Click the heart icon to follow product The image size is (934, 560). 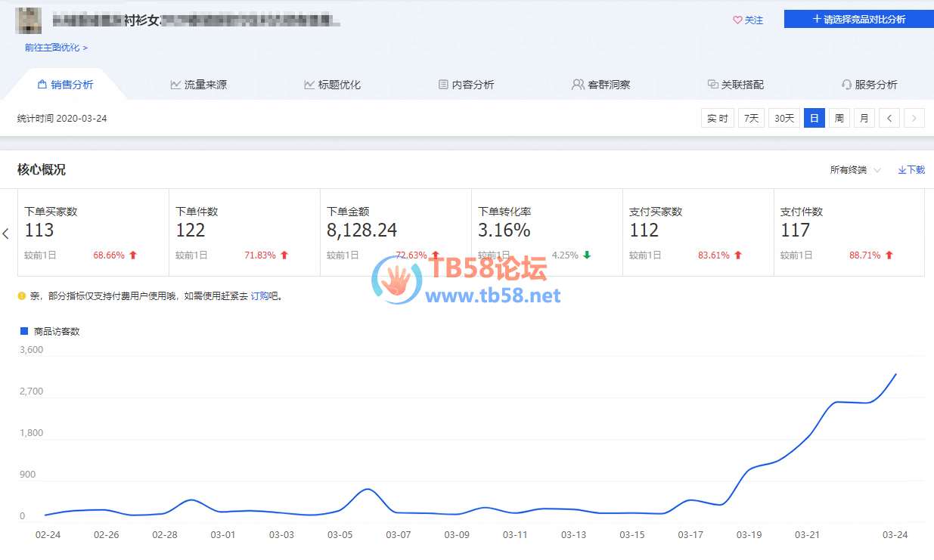pyautogui.click(x=737, y=20)
